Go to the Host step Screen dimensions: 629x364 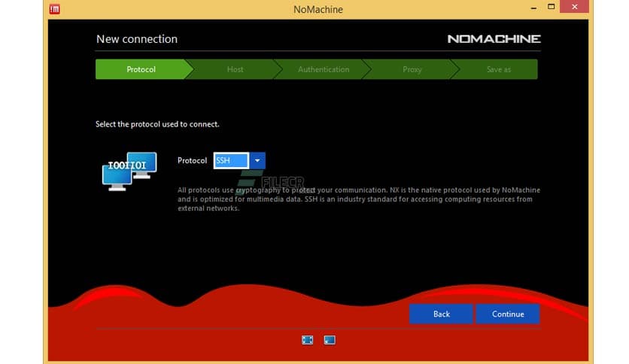coord(235,69)
